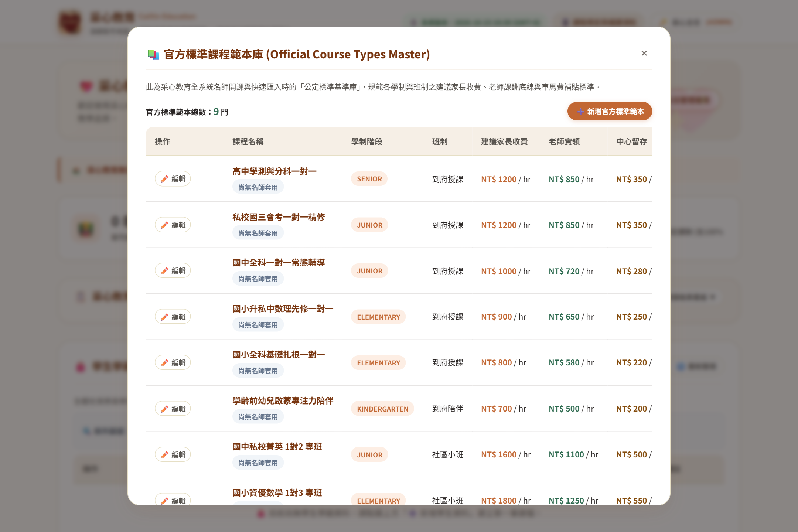Click the 學制階段 column header

(x=366, y=141)
